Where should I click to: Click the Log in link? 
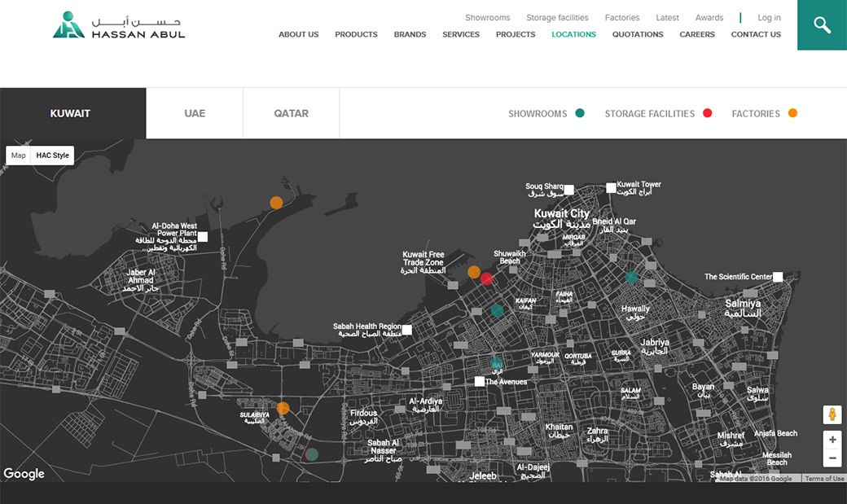tap(768, 18)
